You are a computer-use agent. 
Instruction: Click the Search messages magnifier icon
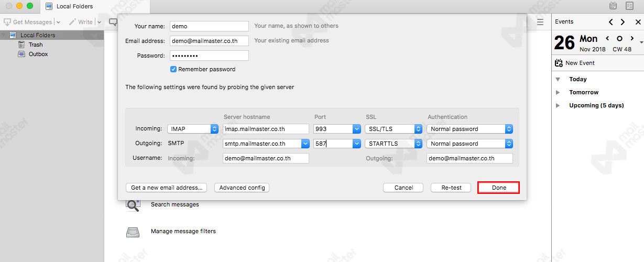pyautogui.click(x=133, y=205)
